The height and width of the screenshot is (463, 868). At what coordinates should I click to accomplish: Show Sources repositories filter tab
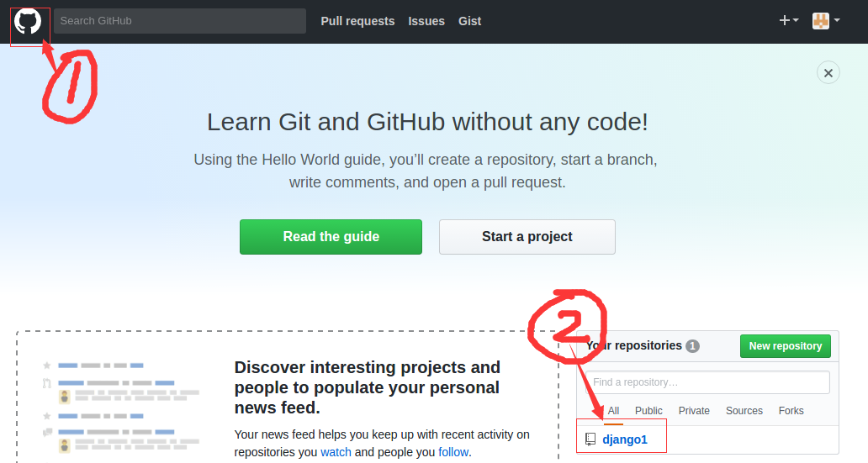coord(744,411)
